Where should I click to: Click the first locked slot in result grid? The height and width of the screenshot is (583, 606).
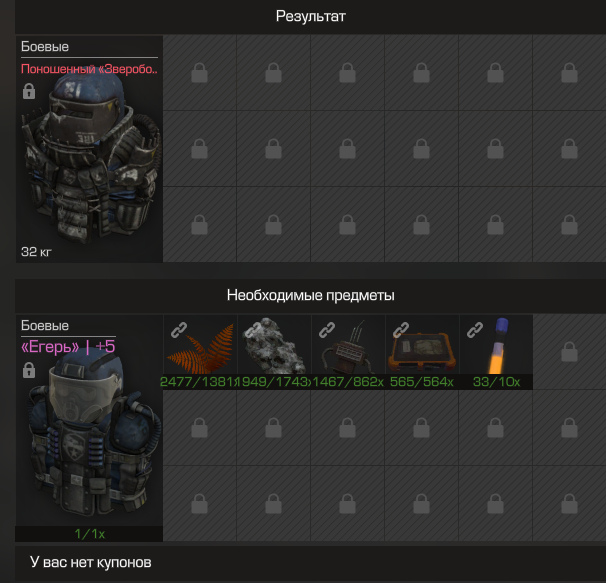200,73
